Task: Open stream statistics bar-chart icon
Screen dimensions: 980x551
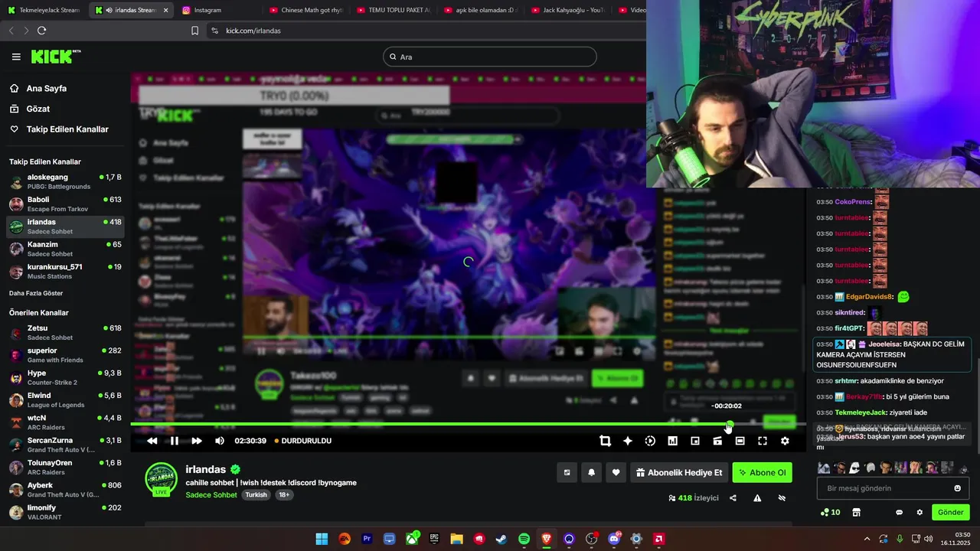Action: tap(672, 441)
